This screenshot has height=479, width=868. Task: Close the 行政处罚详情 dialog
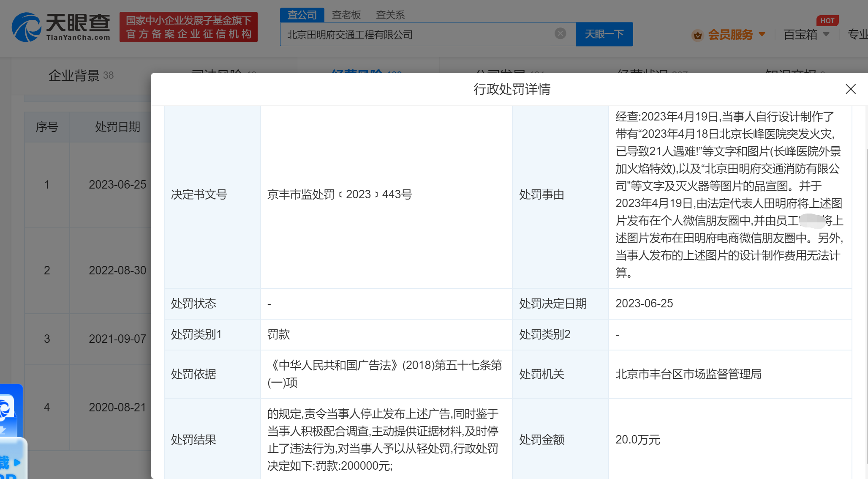pos(850,89)
